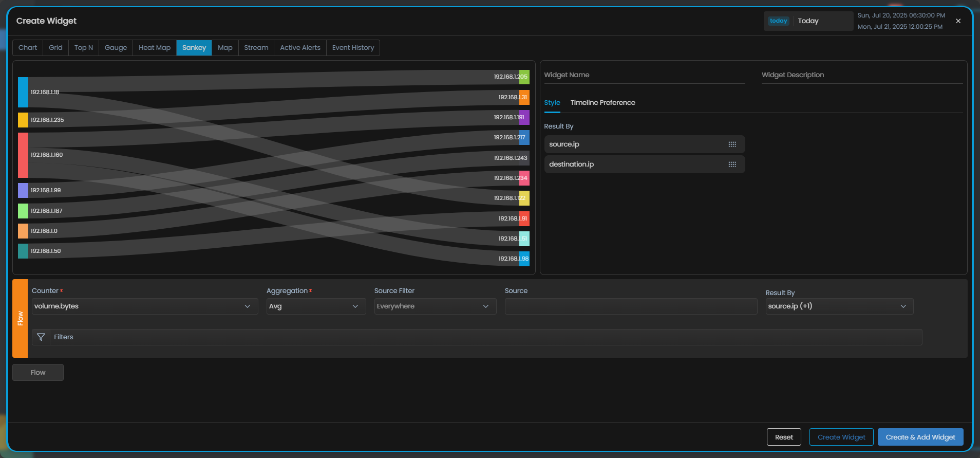Screen dimensions: 980x458
Task: Click the blue 192.168.1.18 source node
Action: (23, 92)
